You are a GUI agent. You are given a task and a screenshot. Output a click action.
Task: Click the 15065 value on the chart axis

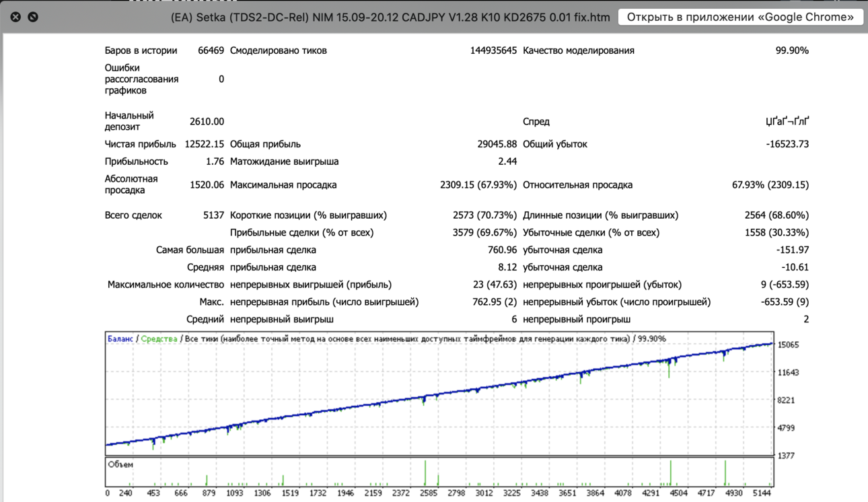[788, 345]
